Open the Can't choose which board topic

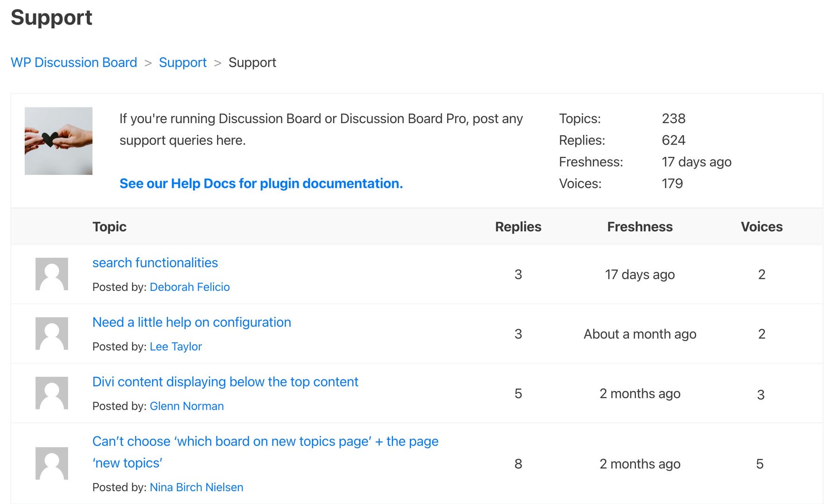265,441
